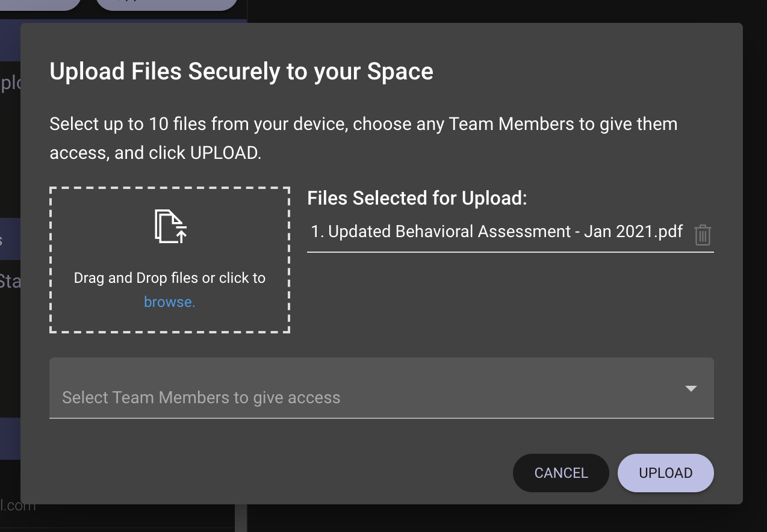
Task: Click the Files Selected for Upload heading
Action: 417,198
